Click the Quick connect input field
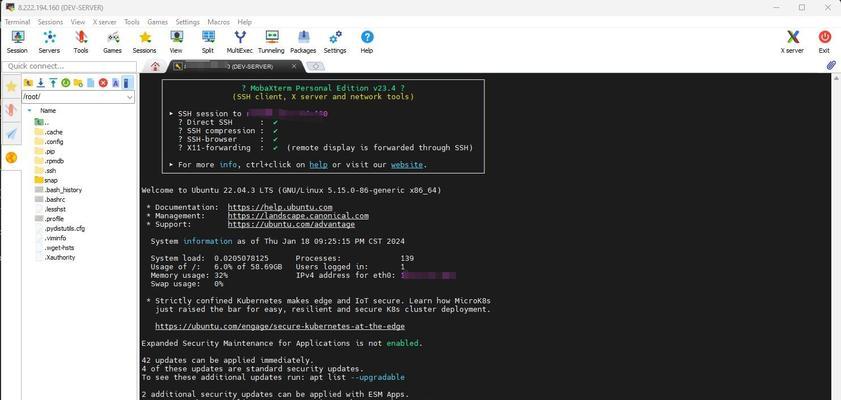841x400 pixels. click(70, 66)
